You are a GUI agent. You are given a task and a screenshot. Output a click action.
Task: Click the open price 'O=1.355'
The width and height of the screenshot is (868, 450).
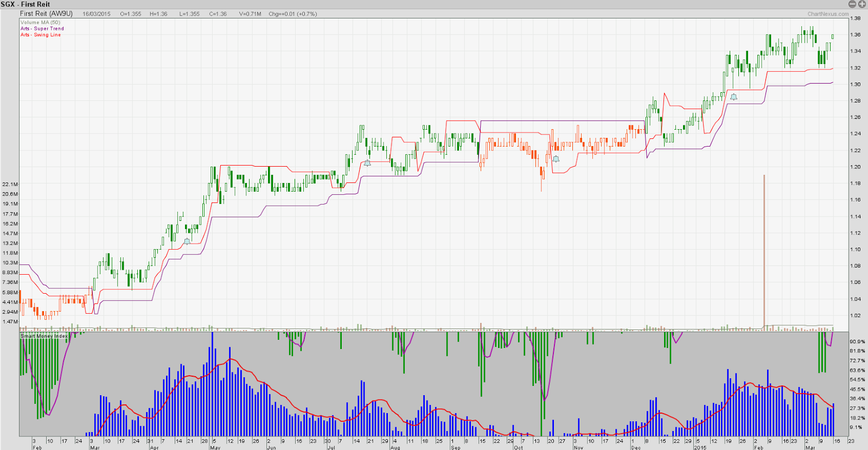pos(131,14)
